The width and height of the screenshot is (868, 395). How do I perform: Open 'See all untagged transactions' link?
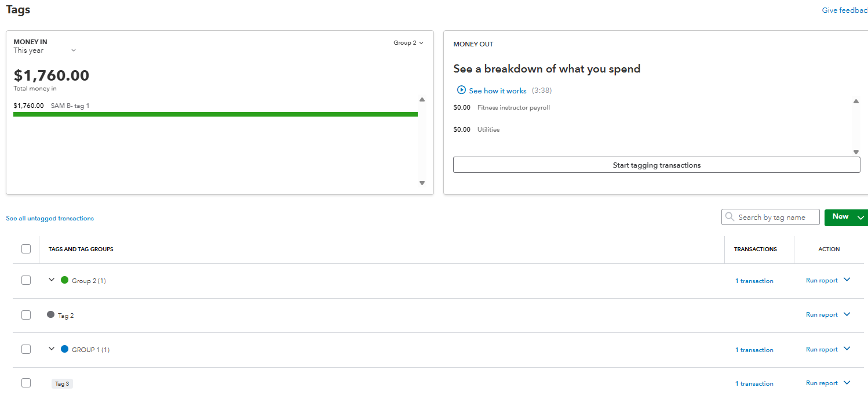[50, 219]
